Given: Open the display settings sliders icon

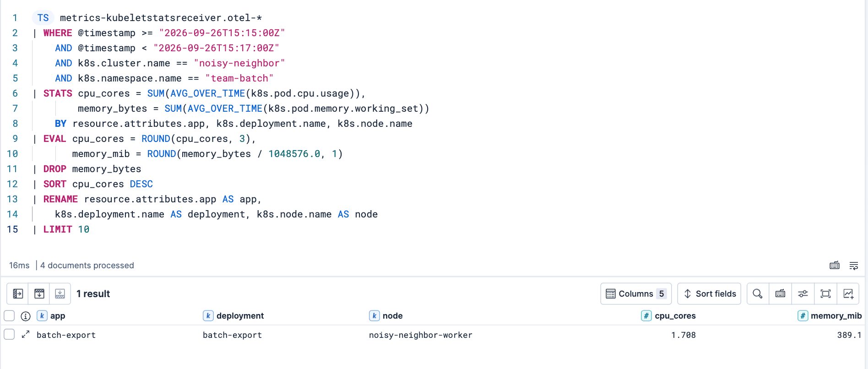Looking at the screenshot, I should 803,294.
